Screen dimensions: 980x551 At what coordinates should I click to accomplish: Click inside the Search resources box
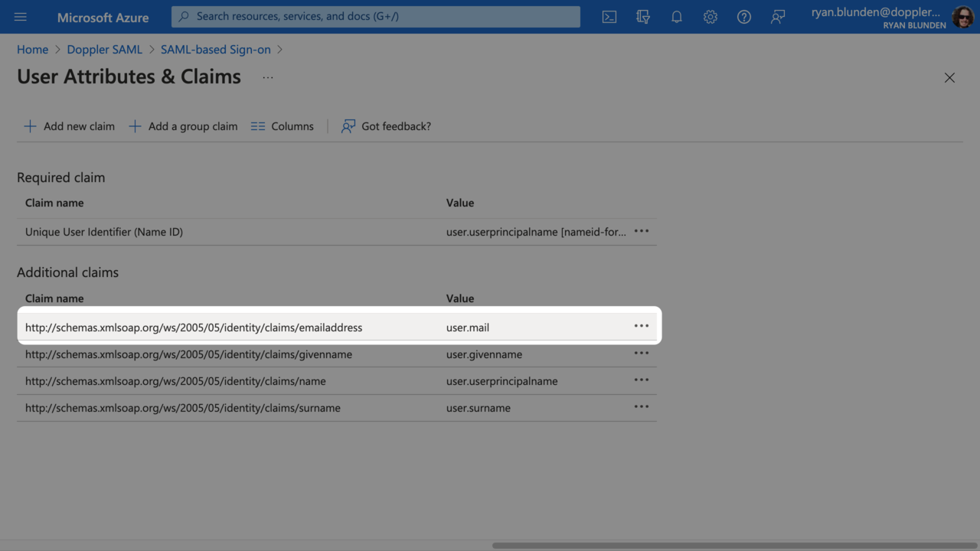376,16
